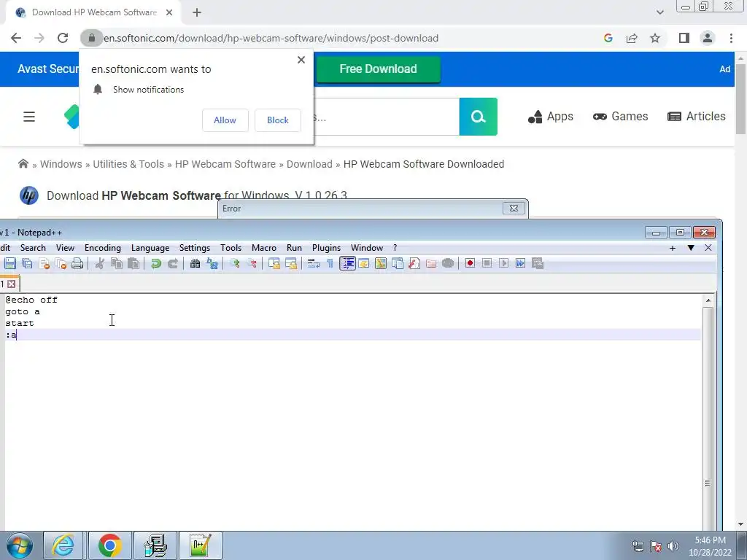
Task: Open Function List icon in Notepad++
Action: [414, 263]
